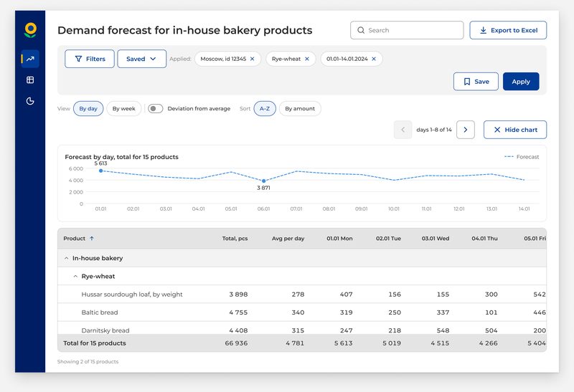Viewport: 574px width, 392px height.
Task: Collapse the In-house bakery group
Action: (x=66, y=258)
